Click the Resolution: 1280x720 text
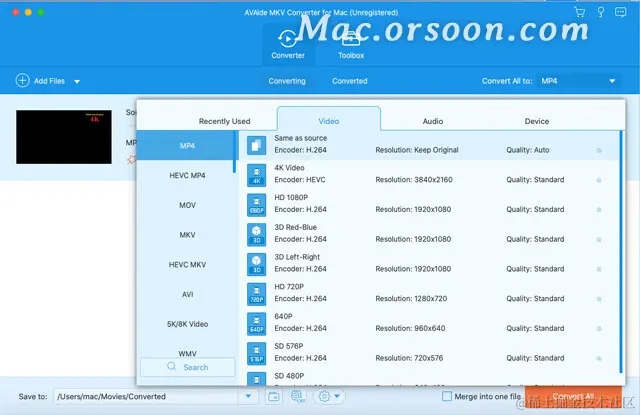This screenshot has height=415, width=640. pos(411,299)
